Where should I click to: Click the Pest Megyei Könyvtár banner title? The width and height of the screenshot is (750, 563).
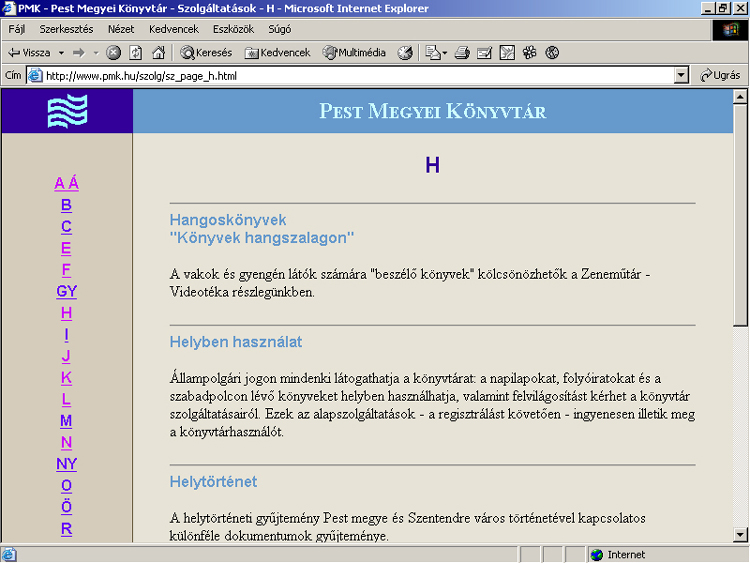point(433,111)
